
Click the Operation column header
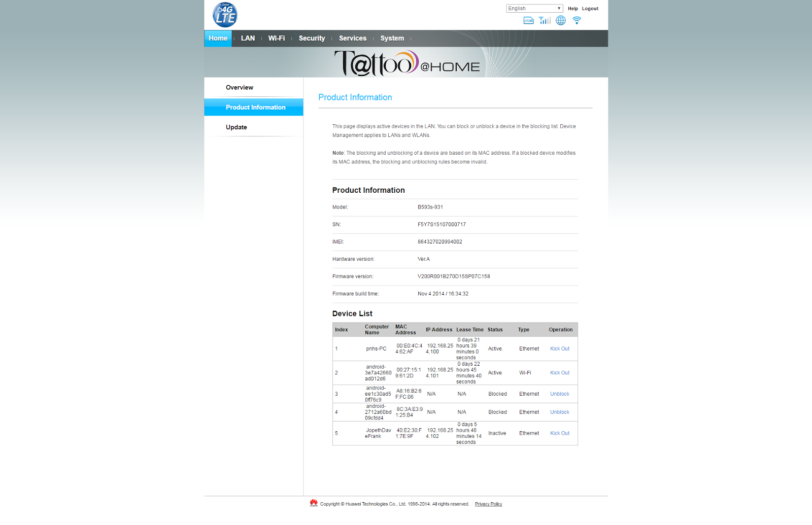coord(561,330)
